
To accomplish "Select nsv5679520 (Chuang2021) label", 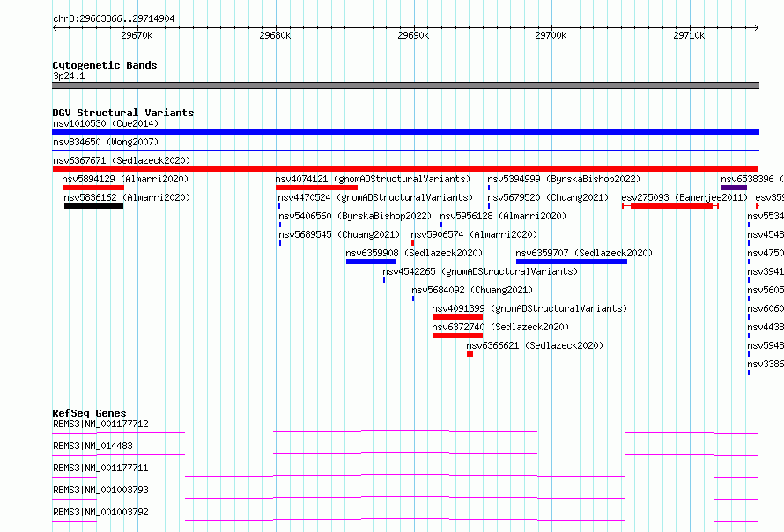I will (x=548, y=197).
